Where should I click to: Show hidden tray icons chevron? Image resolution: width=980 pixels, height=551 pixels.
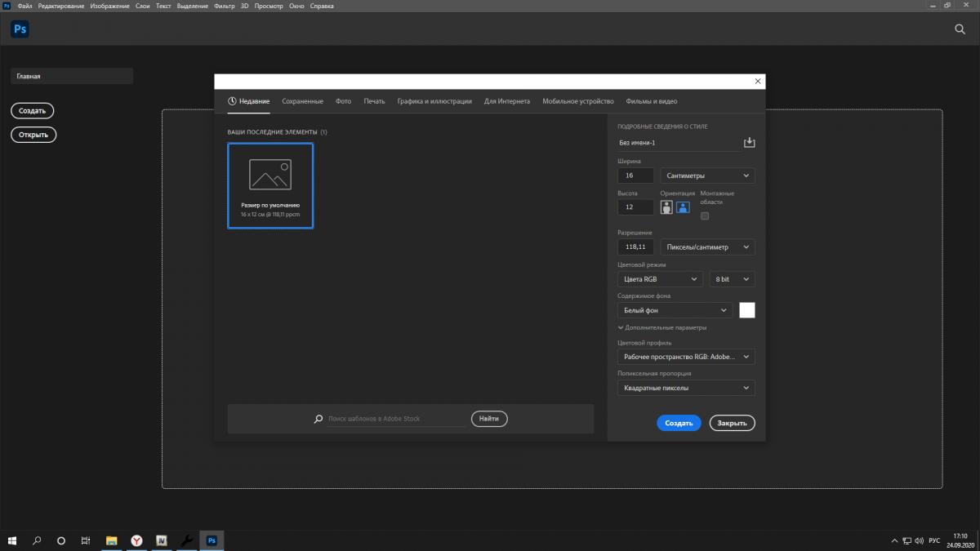[893, 540]
